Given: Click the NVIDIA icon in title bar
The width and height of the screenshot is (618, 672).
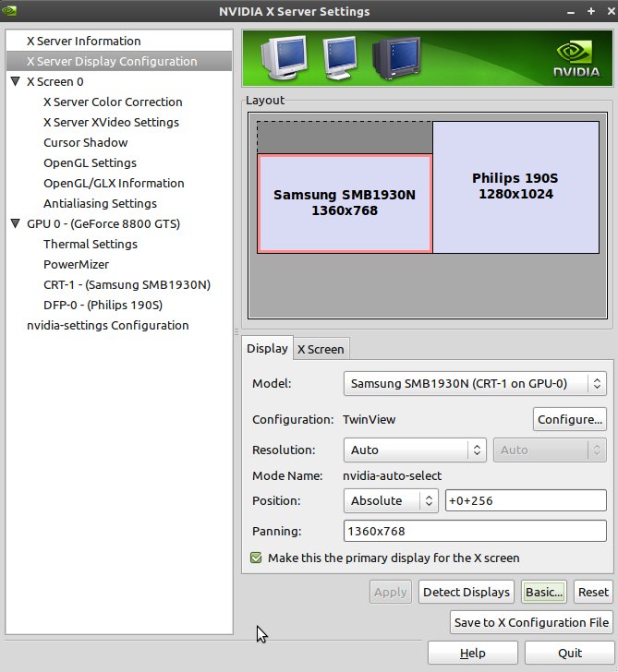Looking at the screenshot, I should (9, 10).
